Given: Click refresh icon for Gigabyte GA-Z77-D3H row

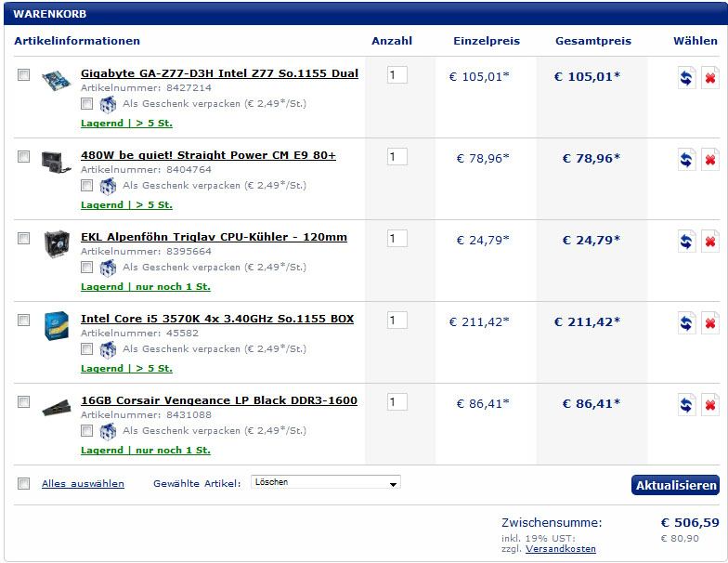Looking at the screenshot, I should coord(686,78).
